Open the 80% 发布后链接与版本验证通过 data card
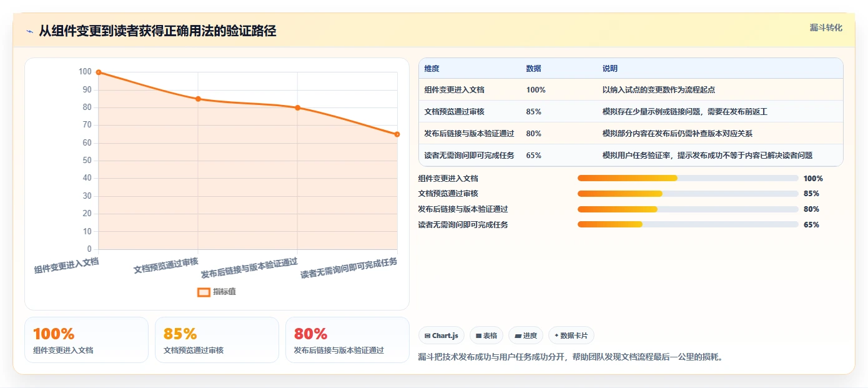 click(x=347, y=340)
